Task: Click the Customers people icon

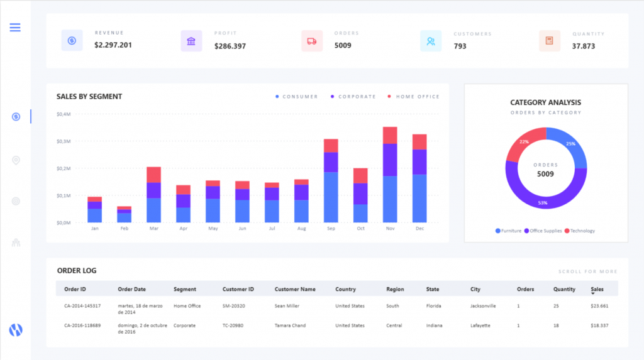Action: point(431,41)
